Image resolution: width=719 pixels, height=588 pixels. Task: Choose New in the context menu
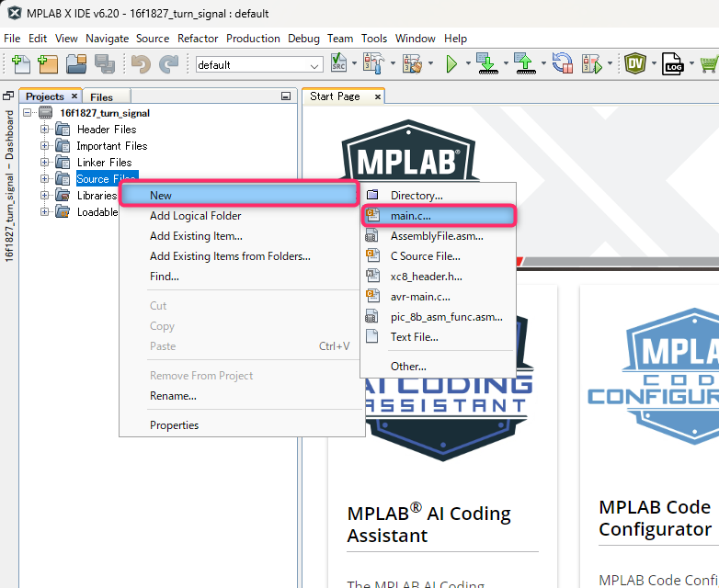click(239, 196)
